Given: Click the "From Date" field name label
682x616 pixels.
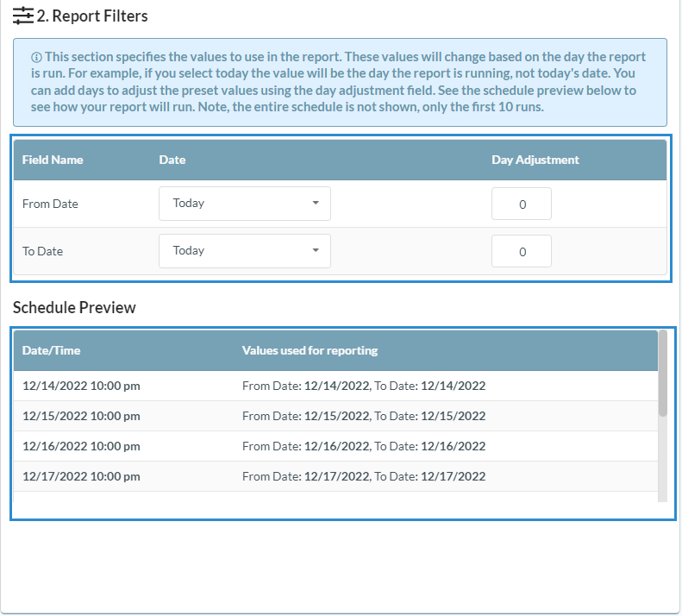Looking at the screenshot, I should 50,204.
